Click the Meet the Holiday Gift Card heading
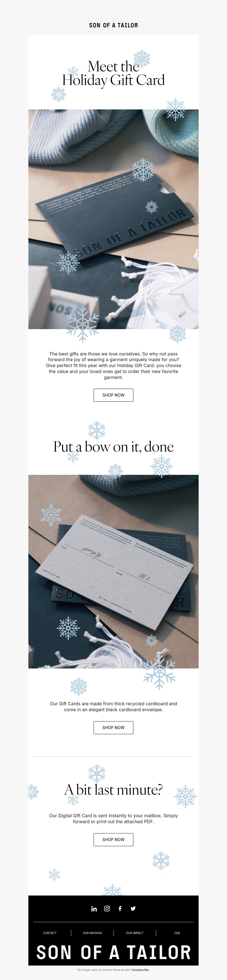Screen dimensions: 227x980 point(113,73)
